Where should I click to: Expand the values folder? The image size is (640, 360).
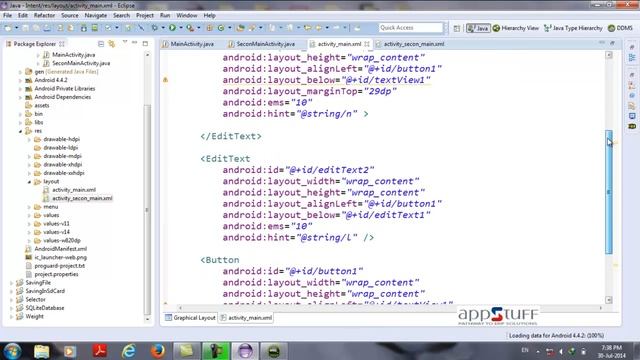[x=29, y=216]
